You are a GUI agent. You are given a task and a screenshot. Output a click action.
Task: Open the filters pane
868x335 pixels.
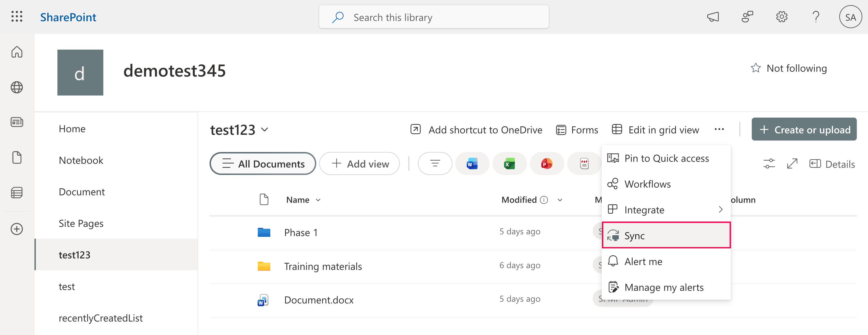[x=435, y=164]
